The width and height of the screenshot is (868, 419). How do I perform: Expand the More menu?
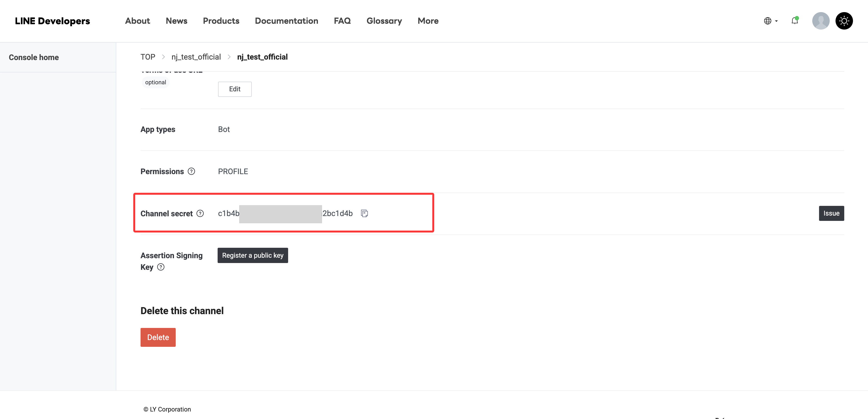pyautogui.click(x=428, y=21)
